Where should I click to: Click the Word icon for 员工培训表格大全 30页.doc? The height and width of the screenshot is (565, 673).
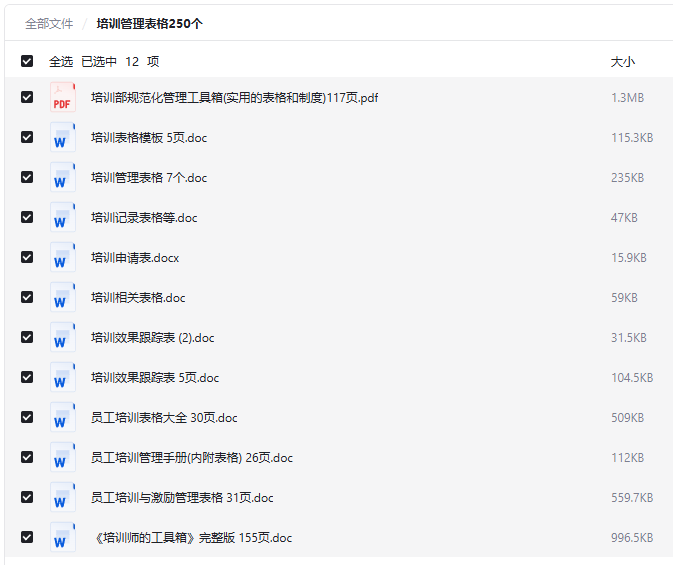(x=63, y=417)
